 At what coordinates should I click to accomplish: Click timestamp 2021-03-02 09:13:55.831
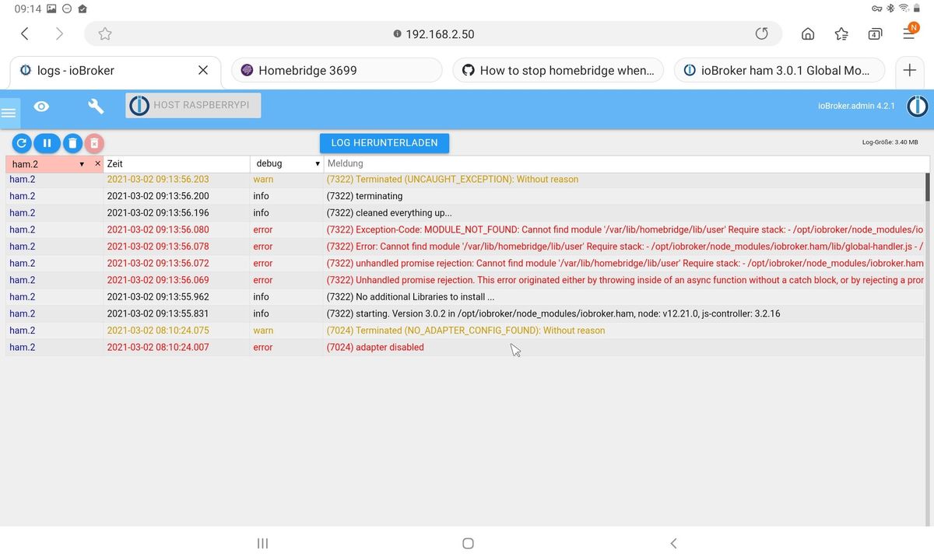click(158, 313)
